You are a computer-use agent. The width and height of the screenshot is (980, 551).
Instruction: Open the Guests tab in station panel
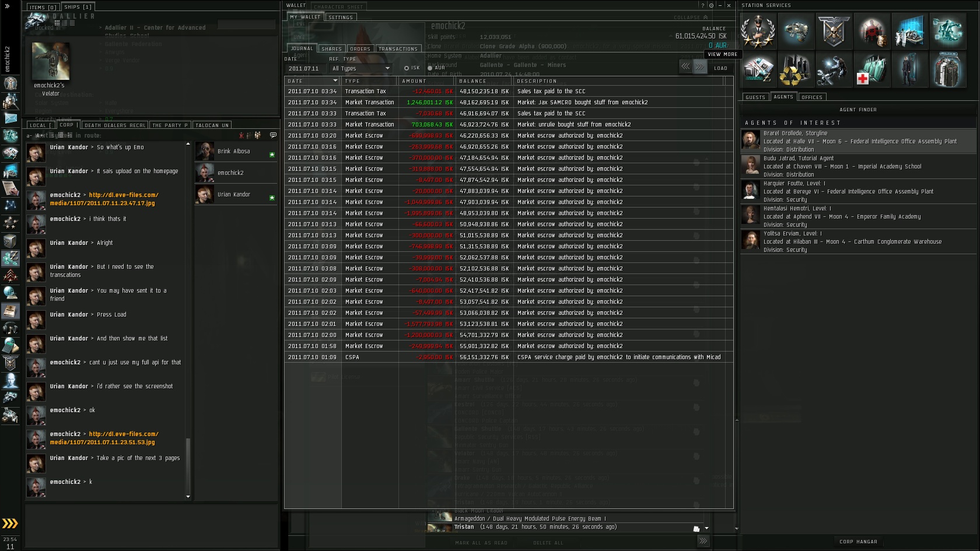(755, 97)
